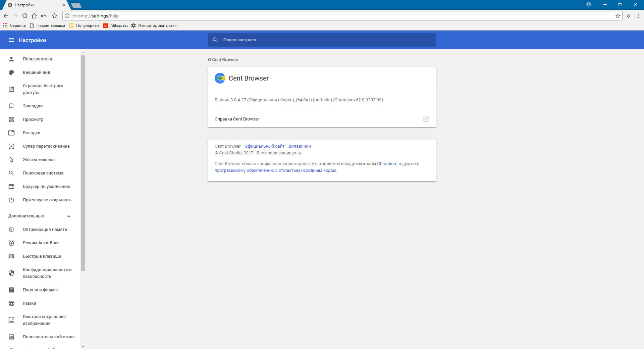Click the home icon in toolbar
Image resolution: width=644 pixels, height=349 pixels.
point(34,16)
